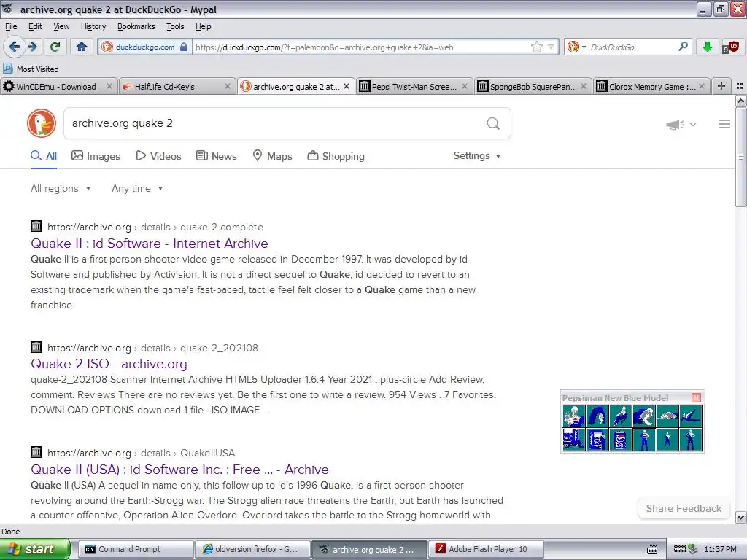Click the magnifier in the toolbar search box
The height and width of the screenshot is (560, 747).
tap(683, 46)
